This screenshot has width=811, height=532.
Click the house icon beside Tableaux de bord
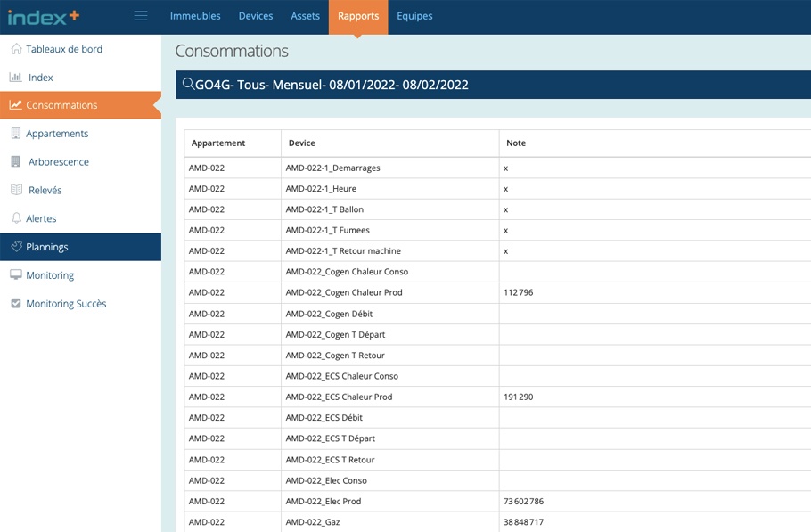tap(16, 49)
